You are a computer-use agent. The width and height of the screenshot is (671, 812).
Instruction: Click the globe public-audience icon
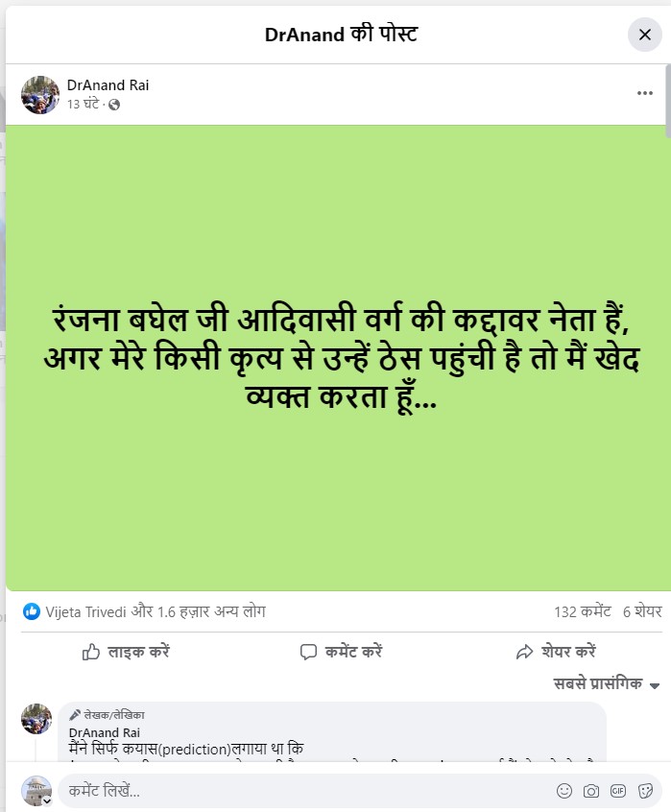(114, 105)
